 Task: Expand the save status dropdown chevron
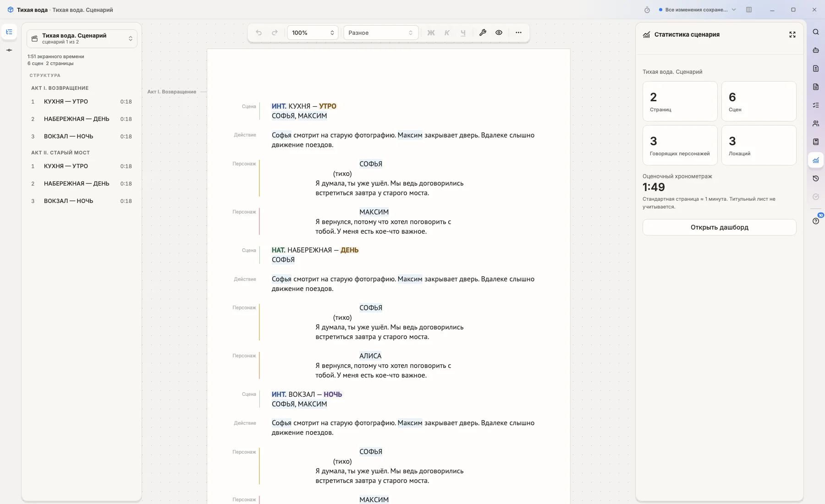[734, 10]
